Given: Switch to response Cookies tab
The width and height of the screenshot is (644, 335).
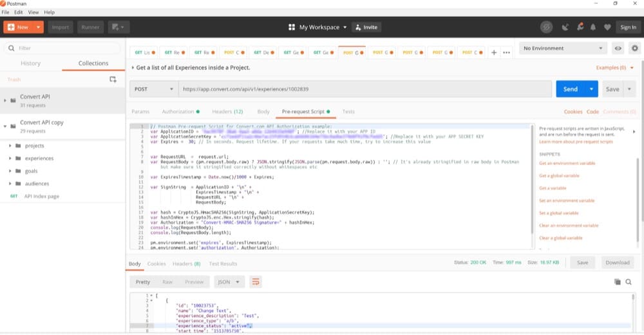Looking at the screenshot, I should 156,264.
